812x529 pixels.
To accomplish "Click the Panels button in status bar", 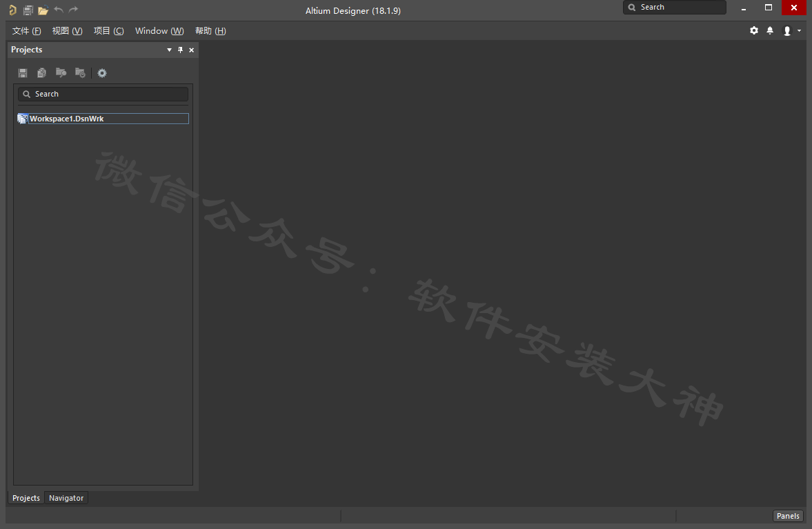I will click(788, 515).
